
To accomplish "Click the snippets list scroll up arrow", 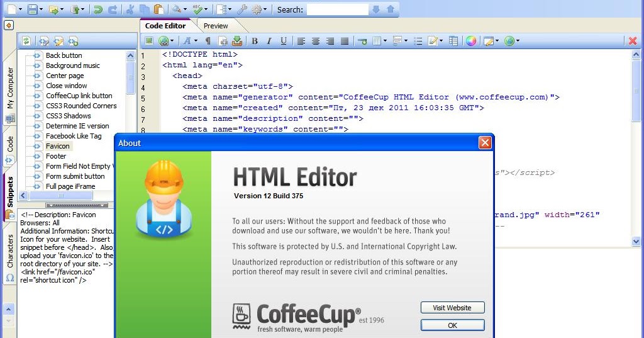I will click(x=131, y=55).
